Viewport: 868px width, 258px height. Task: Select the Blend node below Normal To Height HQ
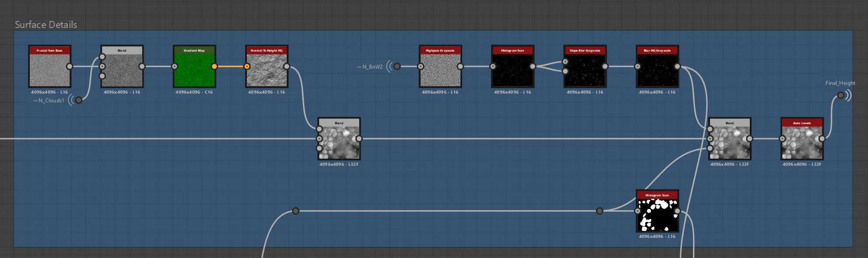coord(339,139)
